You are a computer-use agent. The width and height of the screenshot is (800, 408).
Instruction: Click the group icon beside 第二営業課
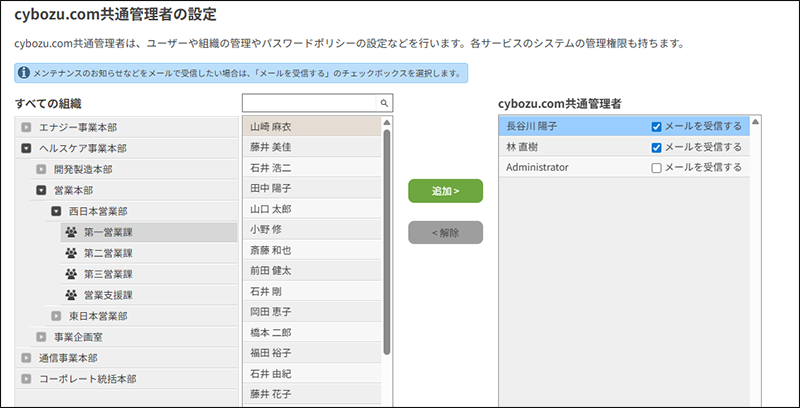click(71, 253)
